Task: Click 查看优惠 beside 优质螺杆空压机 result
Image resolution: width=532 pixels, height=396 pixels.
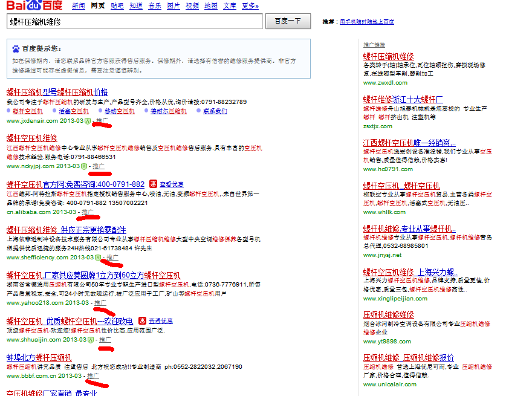Action: (x=161, y=321)
